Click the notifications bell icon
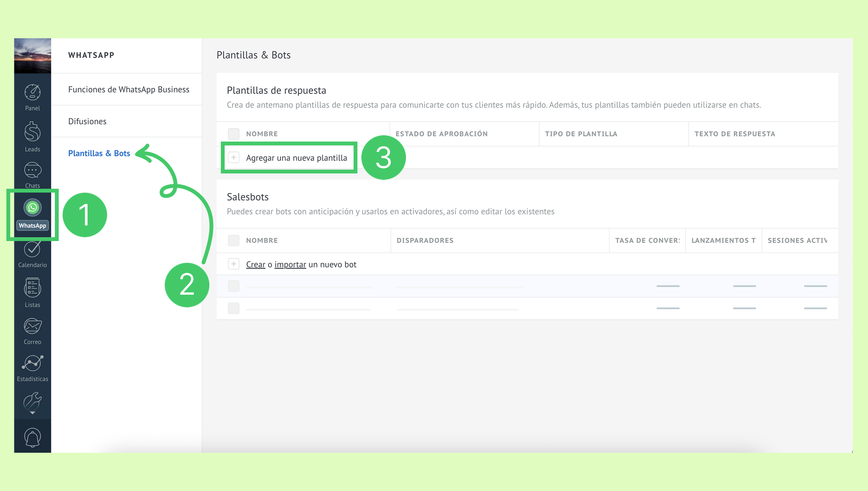The height and width of the screenshot is (491, 868). [33, 437]
